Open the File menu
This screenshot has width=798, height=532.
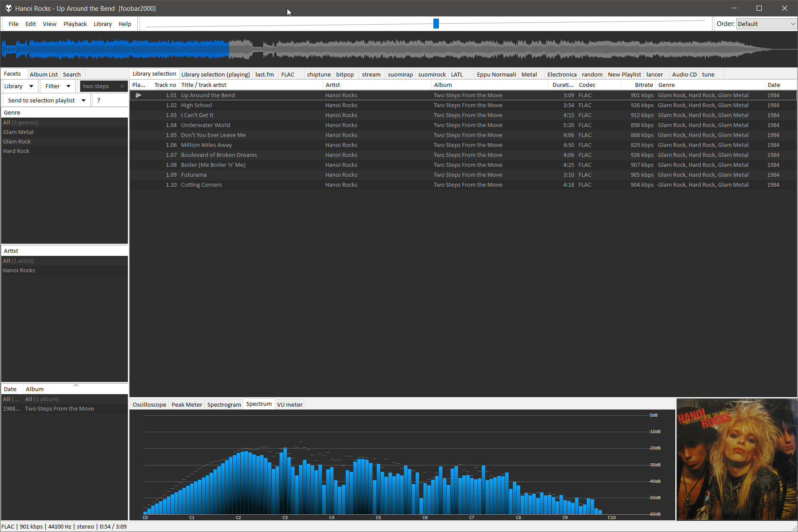pyautogui.click(x=13, y=24)
